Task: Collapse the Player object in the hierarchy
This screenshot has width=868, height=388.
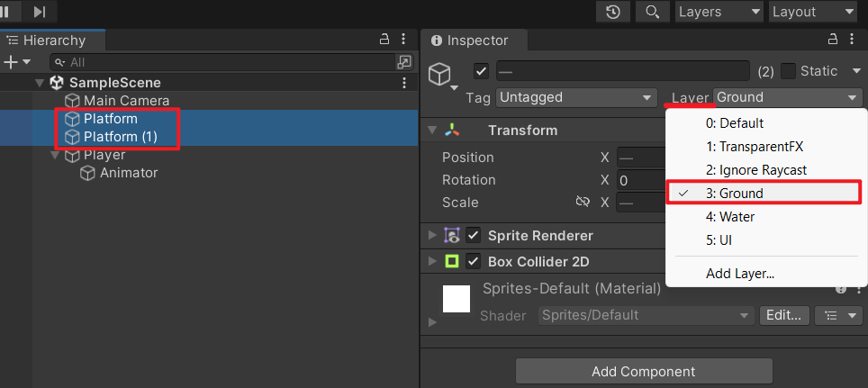Action: (54, 155)
